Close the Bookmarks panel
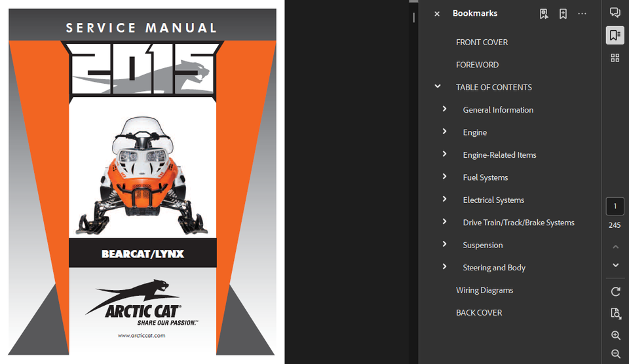 (437, 14)
